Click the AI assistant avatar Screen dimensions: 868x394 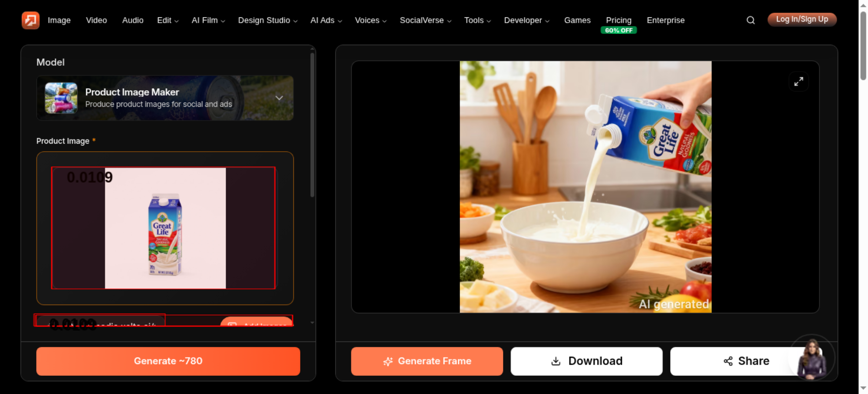coord(811,358)
